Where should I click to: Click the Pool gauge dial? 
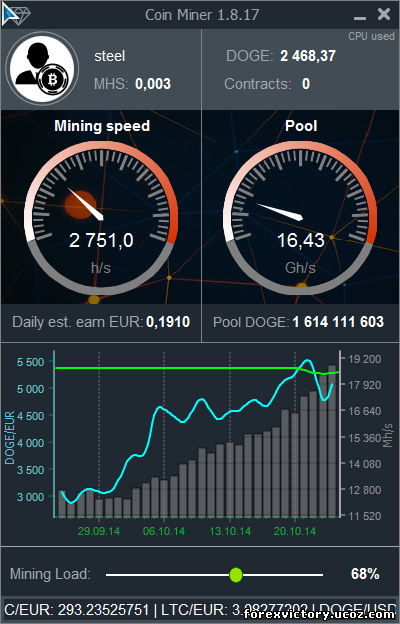point(300,218)
